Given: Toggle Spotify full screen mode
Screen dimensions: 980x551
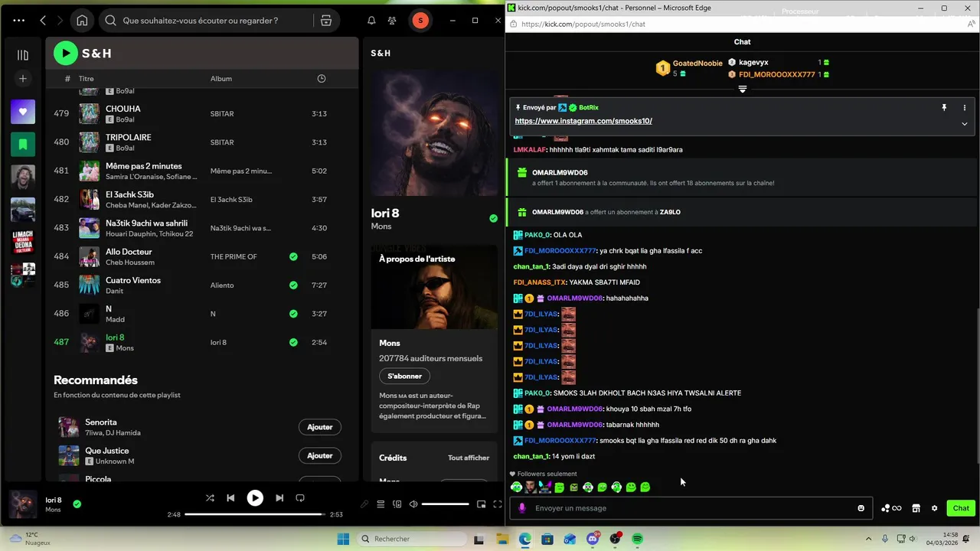Looking at the screenshot, I should pyautogui.click(x=497, y=504).
